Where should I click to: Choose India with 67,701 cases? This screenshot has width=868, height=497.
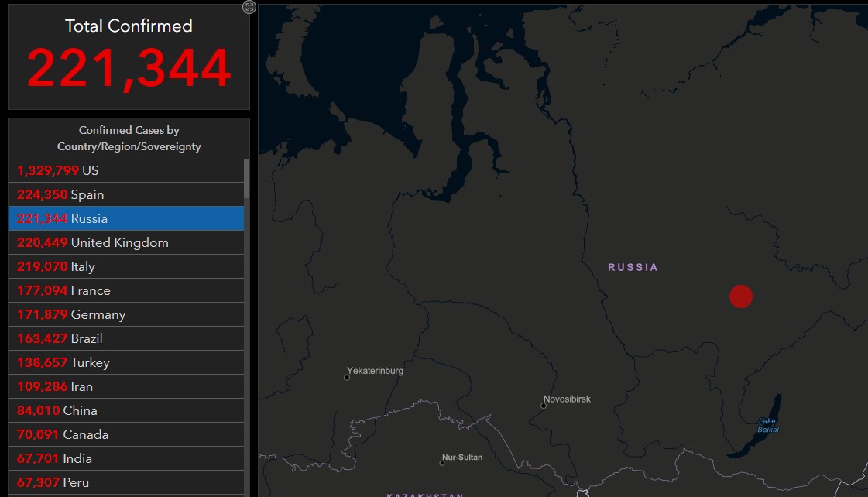click(x=126, y=458)
